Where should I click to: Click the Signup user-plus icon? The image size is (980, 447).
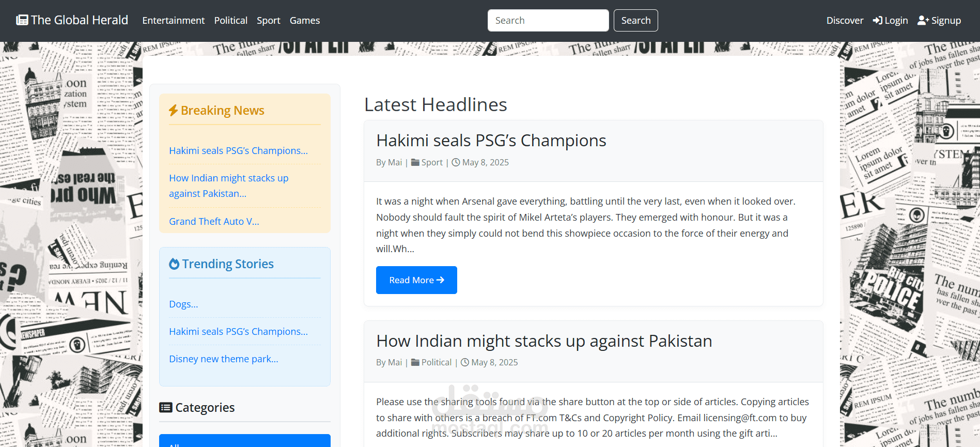click(x=923, y=20)
